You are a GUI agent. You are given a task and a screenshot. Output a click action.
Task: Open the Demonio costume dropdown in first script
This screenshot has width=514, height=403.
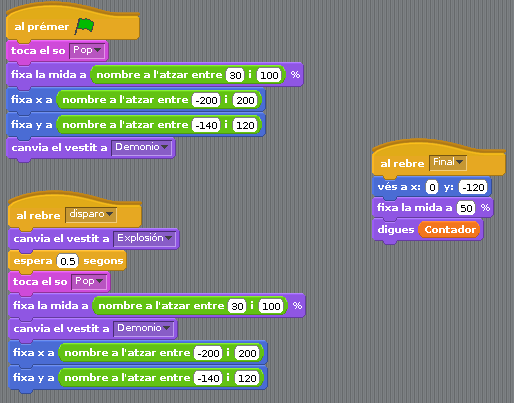click(142, 147)
